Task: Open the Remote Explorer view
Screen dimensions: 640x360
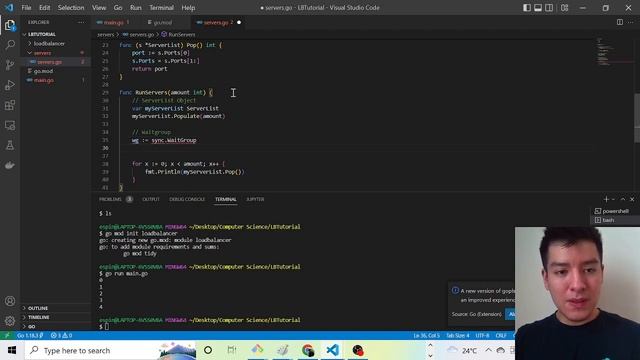Action: click(10, 125)
